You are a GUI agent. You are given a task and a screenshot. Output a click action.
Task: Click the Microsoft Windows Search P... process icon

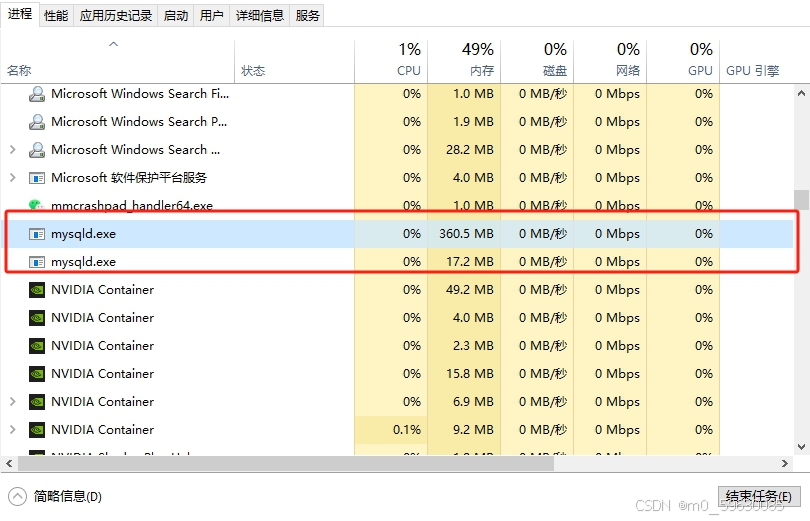click(x=36, y=122)
